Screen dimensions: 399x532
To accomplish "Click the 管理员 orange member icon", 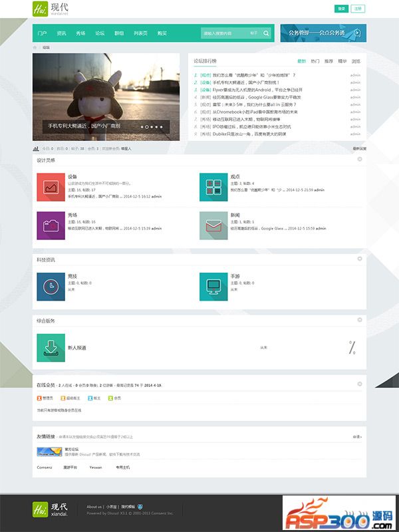I will (x=39, y=398).
